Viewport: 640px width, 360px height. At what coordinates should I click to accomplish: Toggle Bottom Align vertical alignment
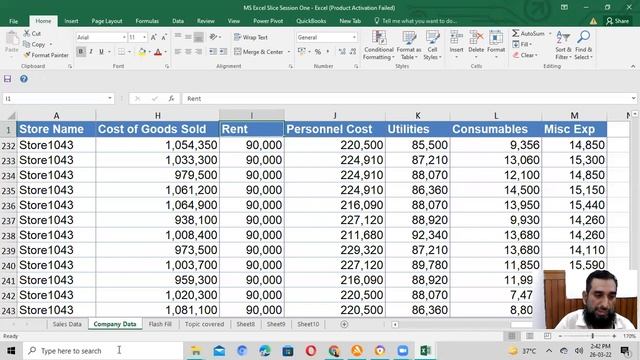(x=198, y=37)
